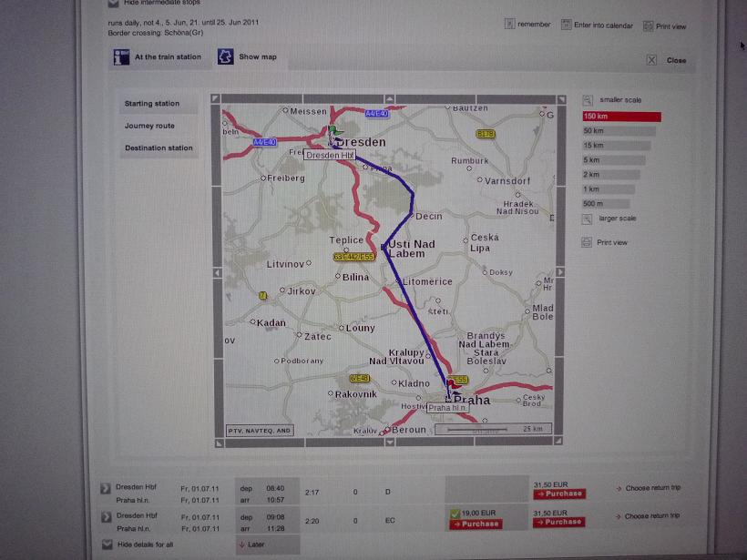The image size is (747, 560).
Task: Set the map scale to 2 km
Action: (x=610, y=175)
